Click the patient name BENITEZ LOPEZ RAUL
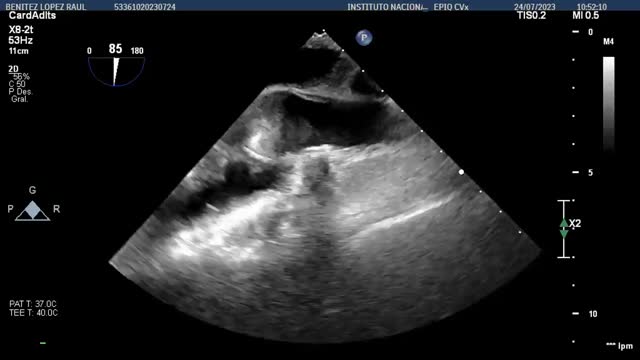This screenshot has height=360, width=640. tap(46, 7)
